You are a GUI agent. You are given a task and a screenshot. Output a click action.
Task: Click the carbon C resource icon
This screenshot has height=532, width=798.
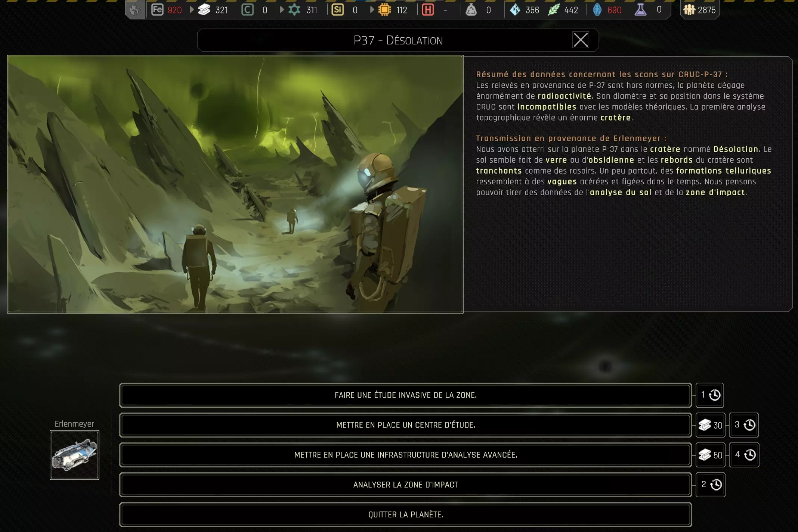click(x=247, y=10)
